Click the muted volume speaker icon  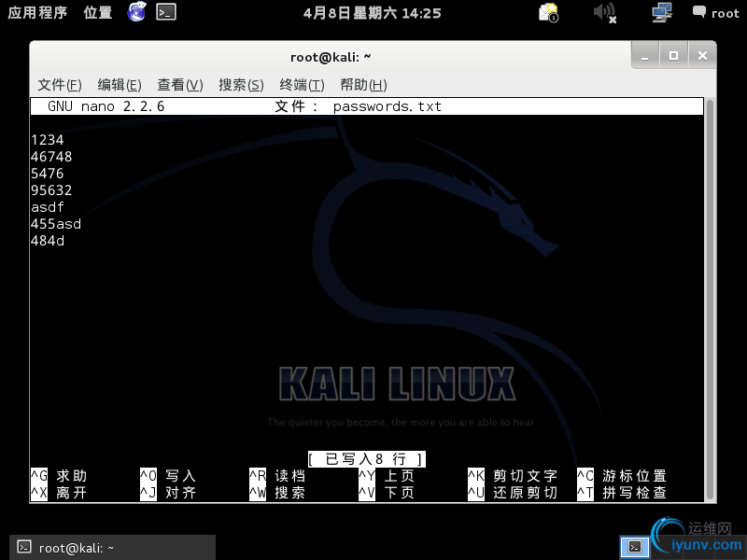pyautogui.click(x=605, y=12)
